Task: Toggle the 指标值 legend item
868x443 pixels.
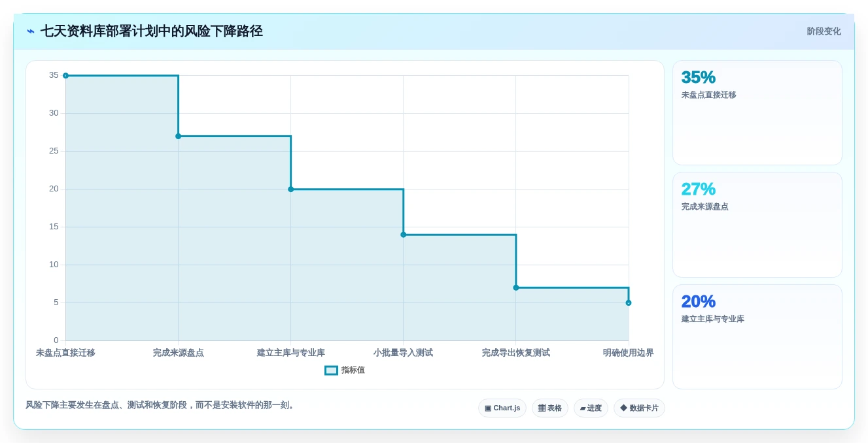Action: click(345, 370)
